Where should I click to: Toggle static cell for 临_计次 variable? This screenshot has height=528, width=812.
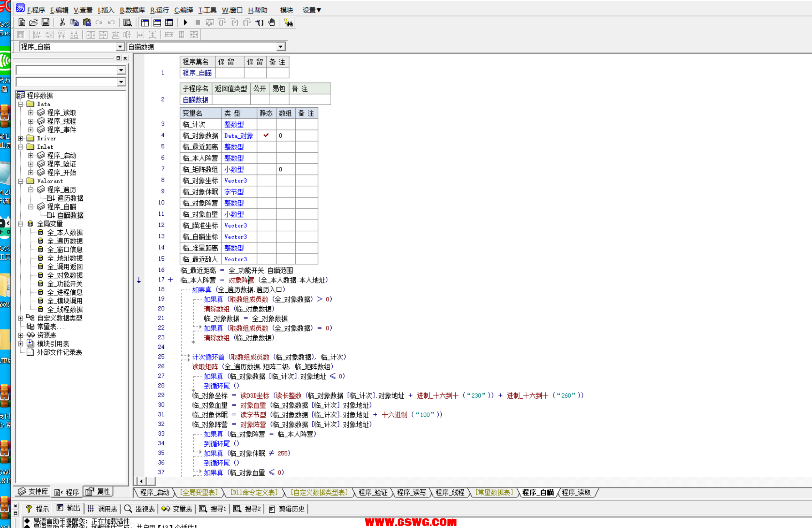point(266,124)
